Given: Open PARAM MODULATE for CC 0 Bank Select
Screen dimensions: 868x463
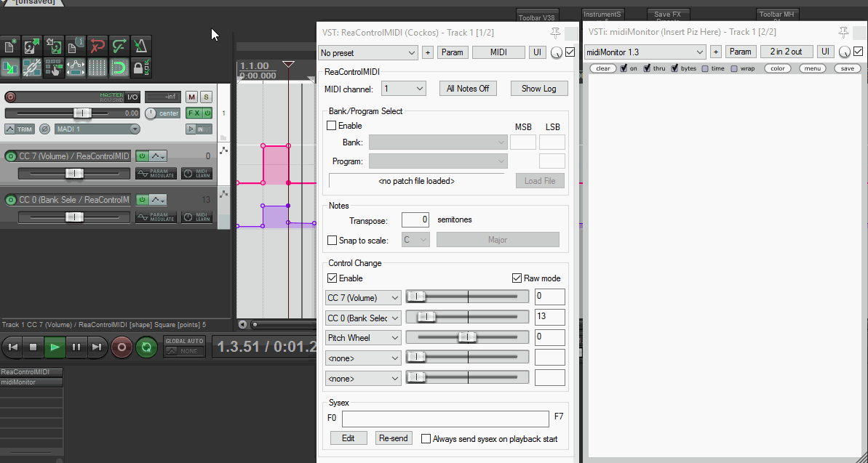Looking at the screenshot, I should pos(156,217).
